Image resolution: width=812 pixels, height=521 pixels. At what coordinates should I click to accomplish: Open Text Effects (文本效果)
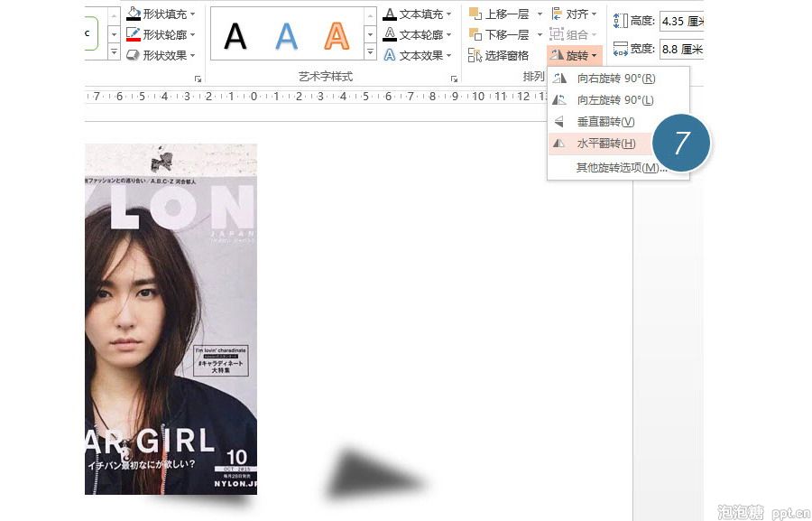416,54
